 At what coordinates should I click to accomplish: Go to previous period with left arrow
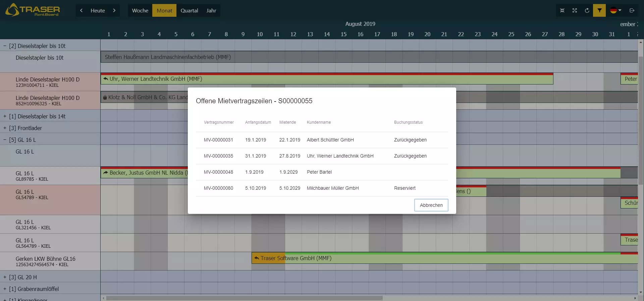81,10
